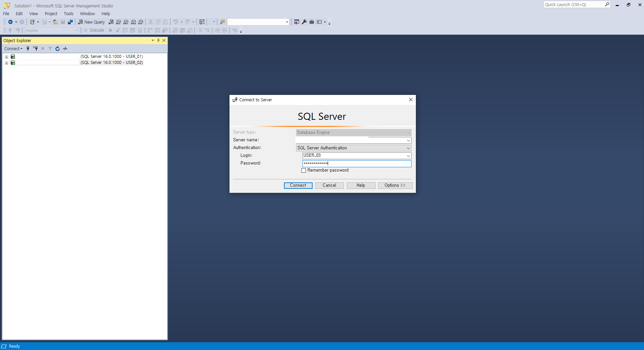This screenshot has width=644, height=350.
Task: Click the Save All toolbar icon
Action: coord(70,22)
